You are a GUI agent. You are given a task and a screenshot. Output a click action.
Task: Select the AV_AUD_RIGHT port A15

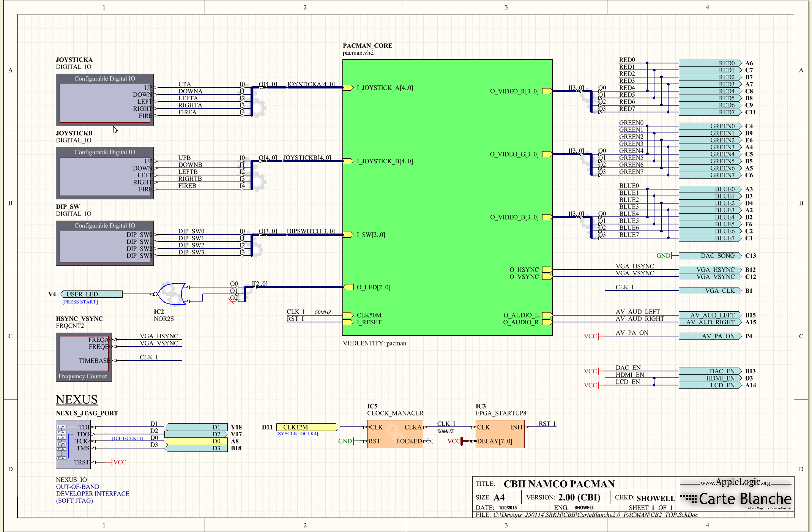coord(710,322)
